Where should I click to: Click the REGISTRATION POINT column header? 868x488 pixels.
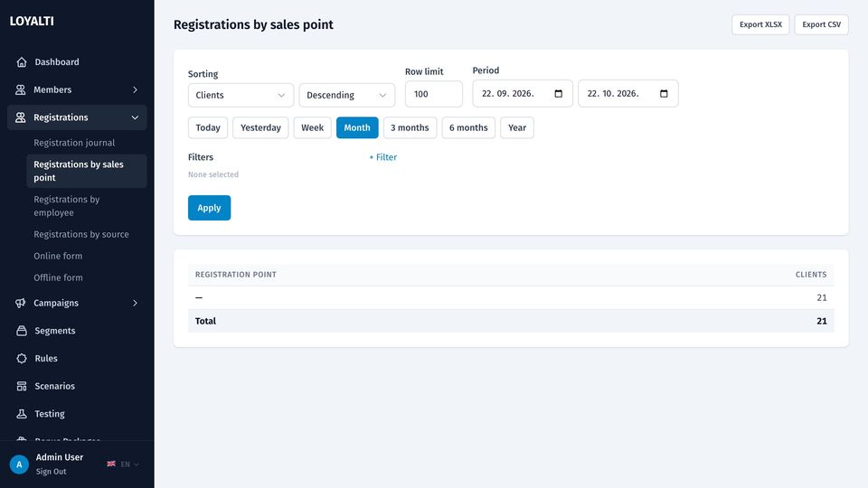point(236,275)
